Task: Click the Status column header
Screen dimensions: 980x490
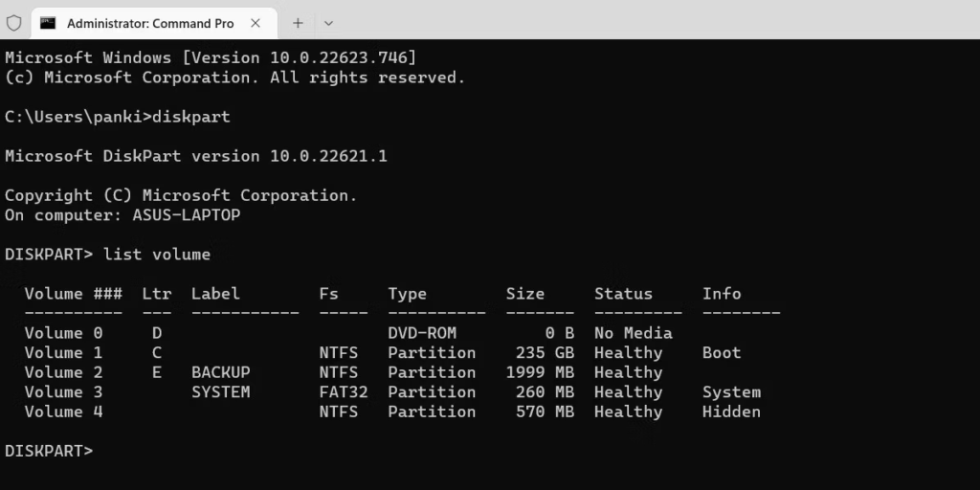Action: [623, 294]
